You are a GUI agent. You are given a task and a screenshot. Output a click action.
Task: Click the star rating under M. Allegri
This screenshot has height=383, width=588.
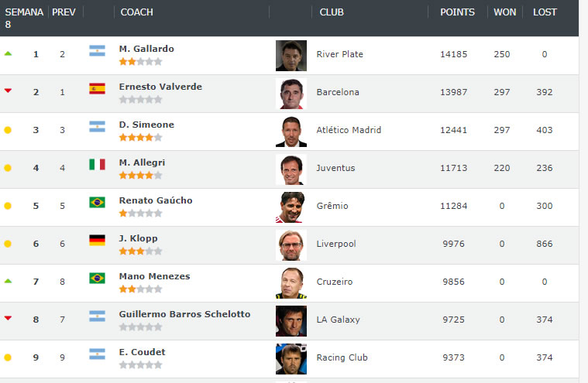tap(141, 175)
